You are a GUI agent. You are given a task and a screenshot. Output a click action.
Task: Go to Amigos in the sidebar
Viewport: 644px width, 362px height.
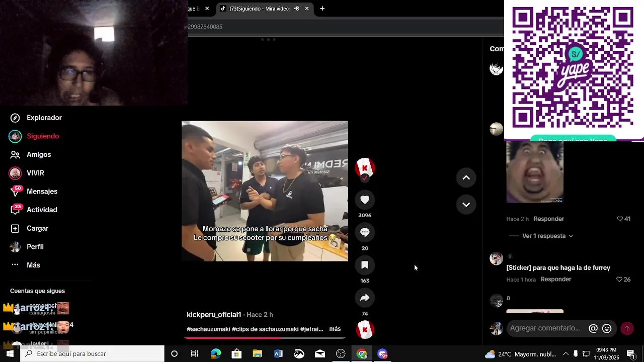click(31, 154)
